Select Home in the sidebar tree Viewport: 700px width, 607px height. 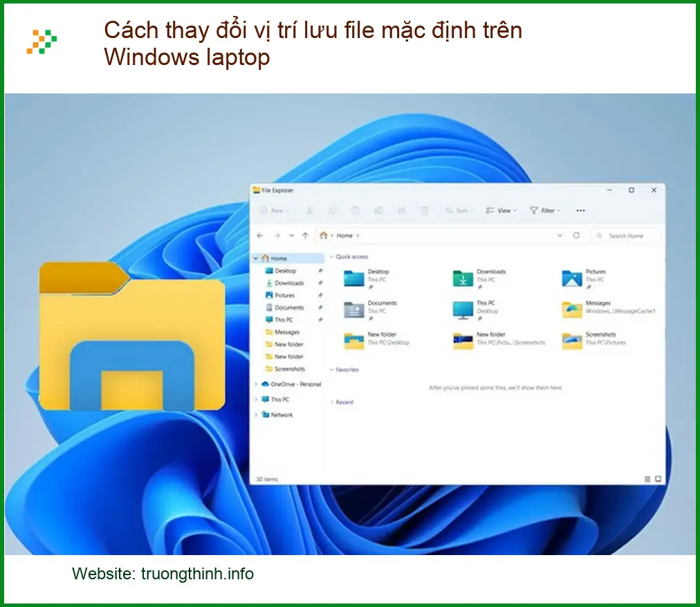point(289,258)
